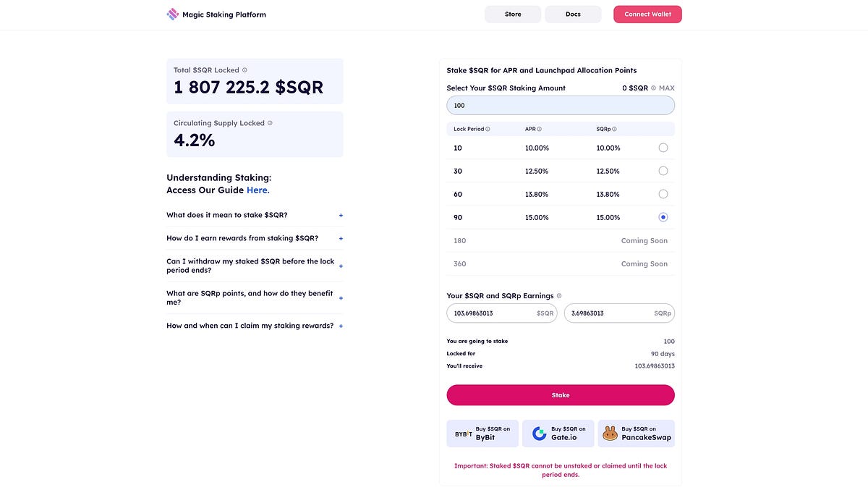Click the Connect Wallet button
The width and height of the screenshot is (868, 490).
pyautogui.click(x=647, y=14)
